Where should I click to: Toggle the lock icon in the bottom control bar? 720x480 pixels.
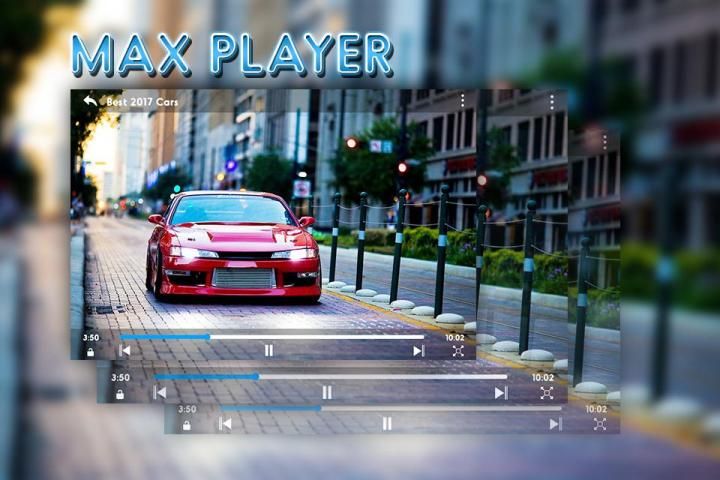tap(186, 425)
